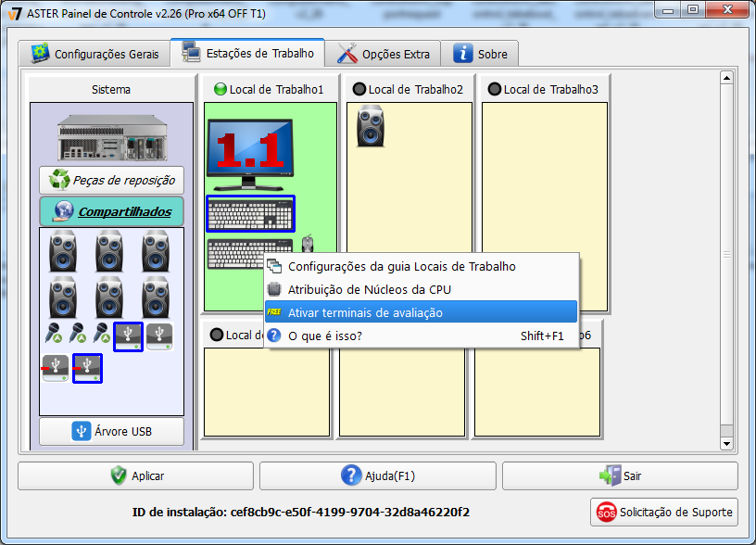Click the ASTER v7 logo in title bar

(x=15, y=14)
